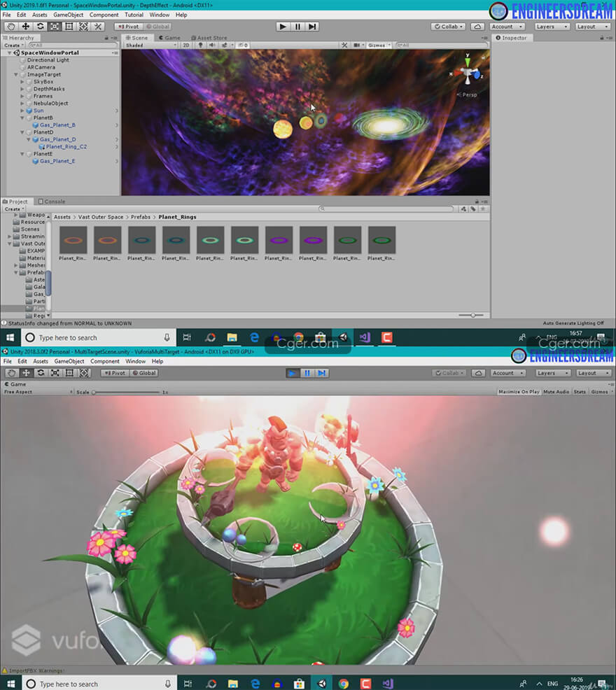Viewport: 616px width, 690px height.
Task: Toggle Mute Audio in lower Game view
Action: (x=556, y=392)
